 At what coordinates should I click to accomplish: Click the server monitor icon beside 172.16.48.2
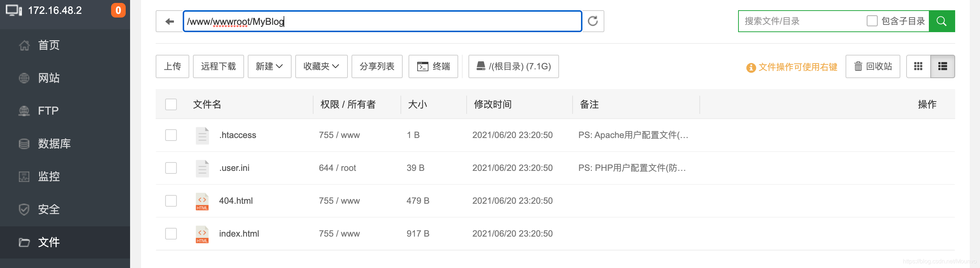pos(14,10)
